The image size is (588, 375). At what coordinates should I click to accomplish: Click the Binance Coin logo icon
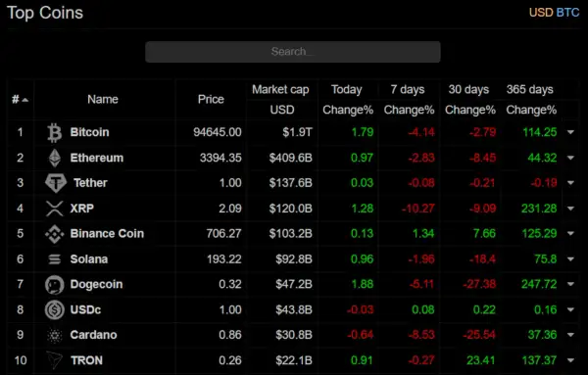click(55, 234)
